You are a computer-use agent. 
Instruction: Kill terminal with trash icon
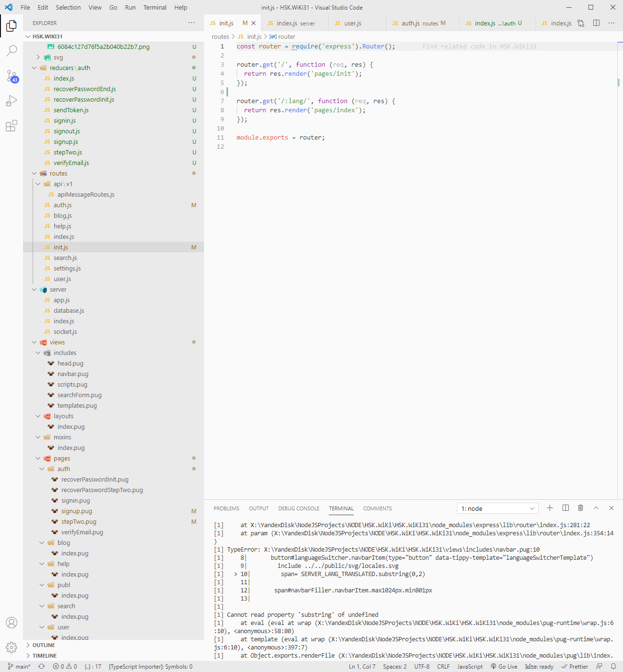(x=580, y=508)
